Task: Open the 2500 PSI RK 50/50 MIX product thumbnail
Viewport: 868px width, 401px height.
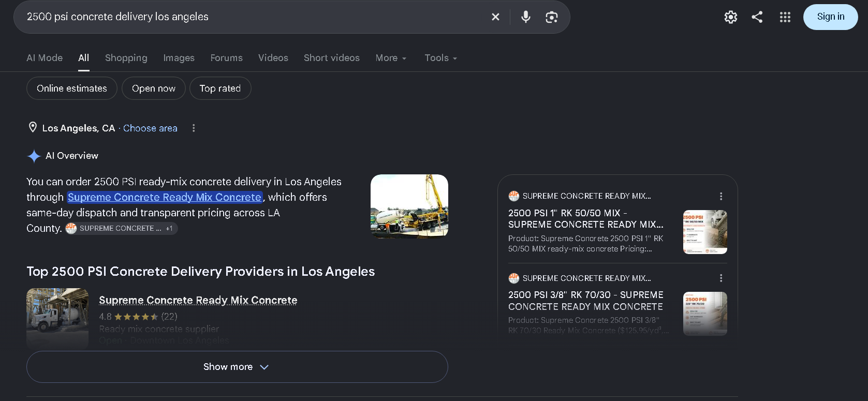Action: (x=705, y=232)
